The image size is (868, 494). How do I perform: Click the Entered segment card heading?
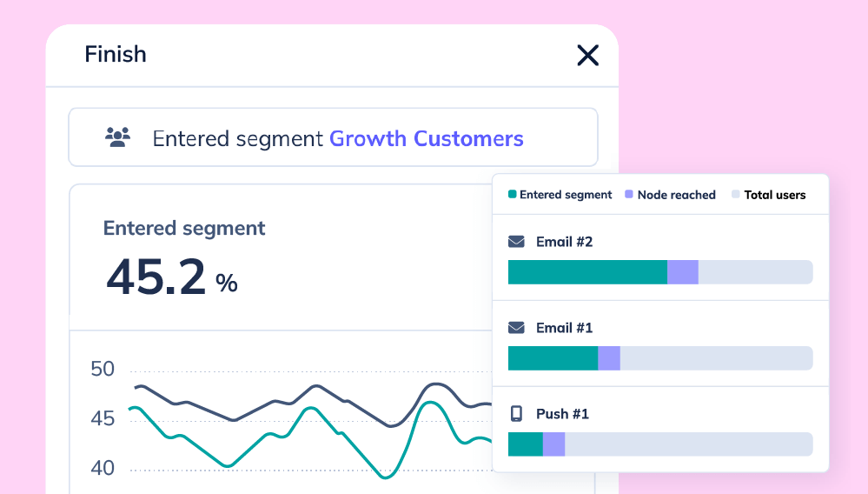coord(184,228)
